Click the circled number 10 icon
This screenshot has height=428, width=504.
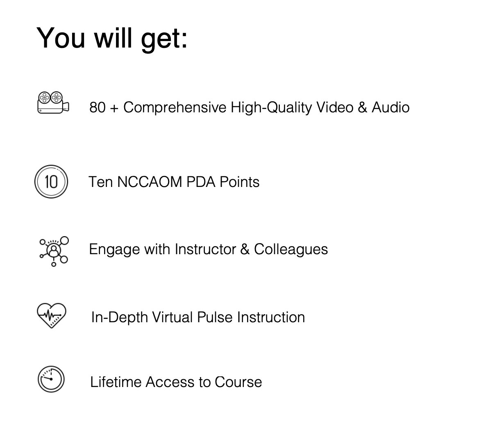(x=51, y=182)
